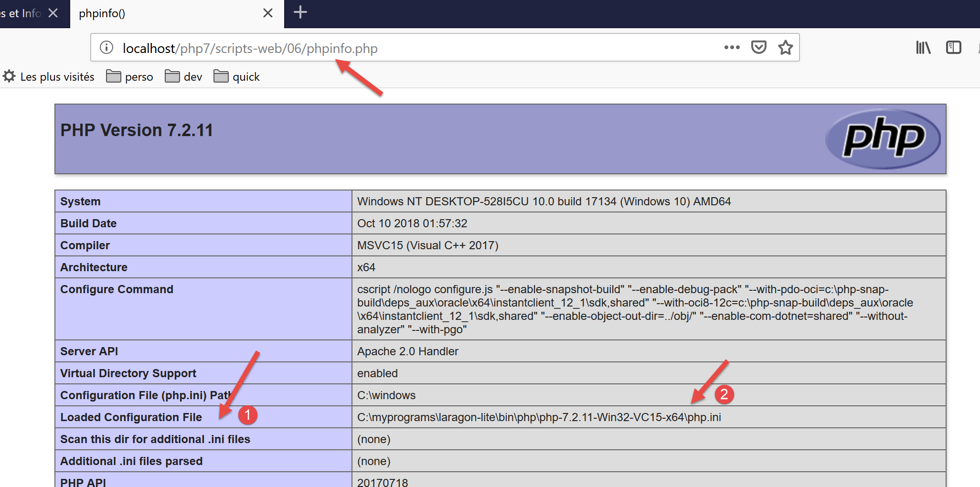Click the PHP logo image
Viewport: 980px width, 487px height.
(883, 138)
